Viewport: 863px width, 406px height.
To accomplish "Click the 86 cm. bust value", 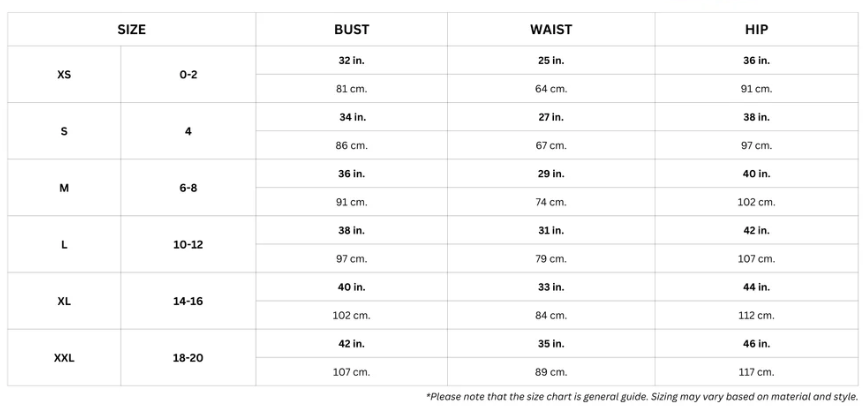I will 351,146.
